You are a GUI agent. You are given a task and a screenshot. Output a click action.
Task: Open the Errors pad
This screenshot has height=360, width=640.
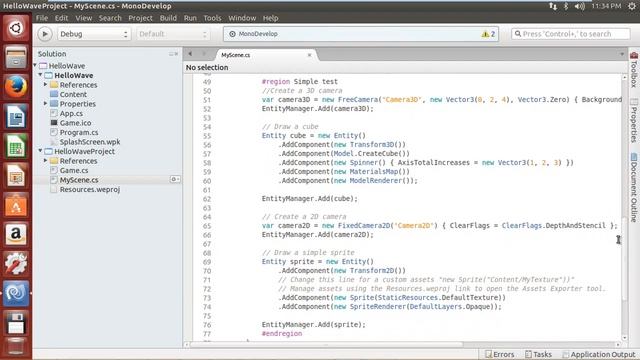click(500, 354)
